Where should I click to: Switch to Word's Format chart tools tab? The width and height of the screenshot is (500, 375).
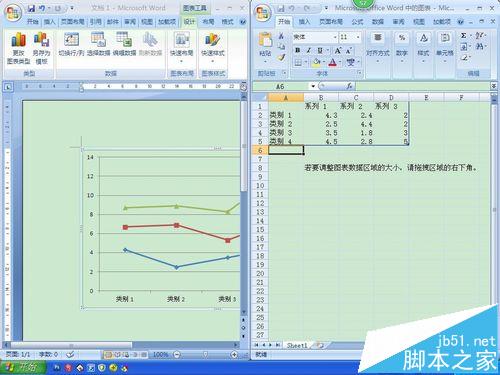point(227,22)
